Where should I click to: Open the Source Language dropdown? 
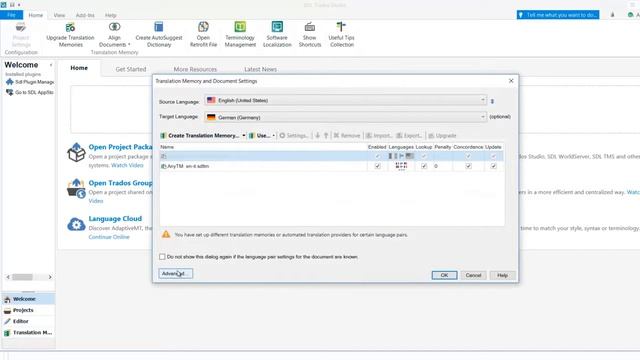[x=346, y=100]
